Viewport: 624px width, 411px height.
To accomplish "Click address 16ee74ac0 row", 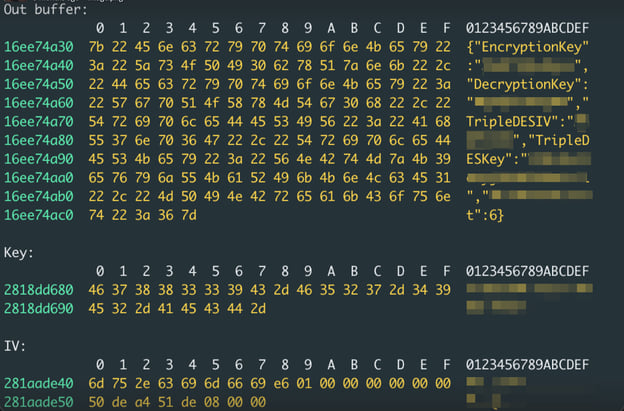I will click(x=39, y=215).
